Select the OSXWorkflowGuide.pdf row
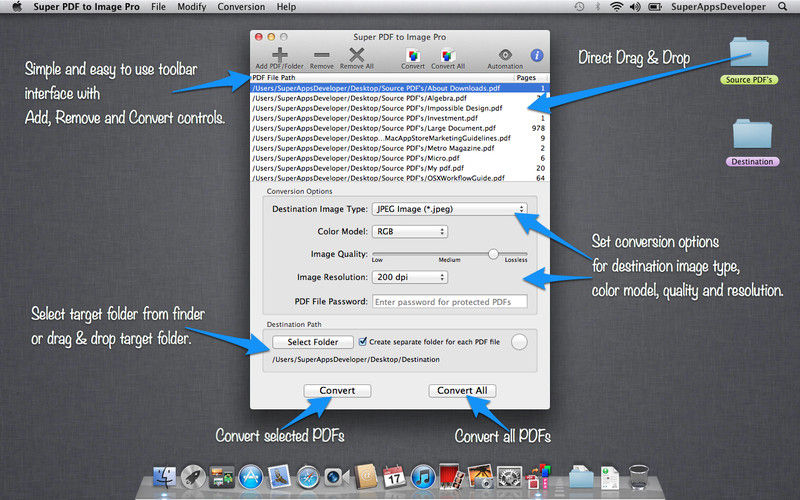This screenshot has height=500, width=800. [399, 178]
